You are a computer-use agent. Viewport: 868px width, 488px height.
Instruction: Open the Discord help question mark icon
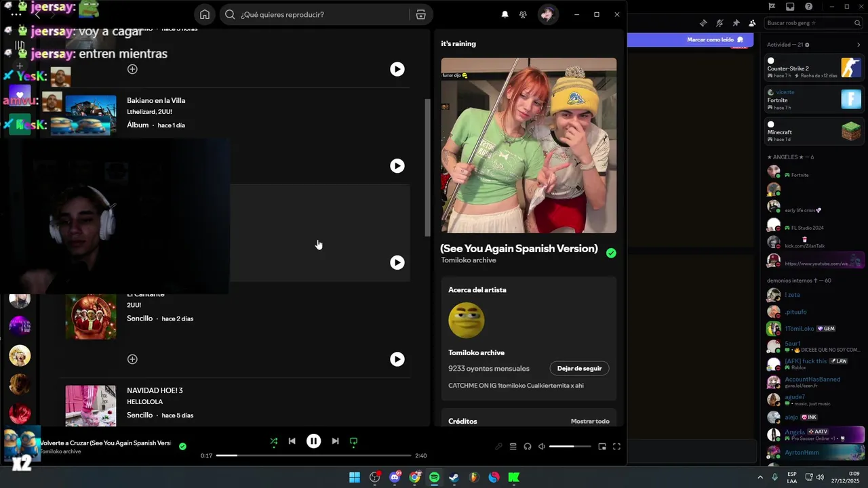808,7
